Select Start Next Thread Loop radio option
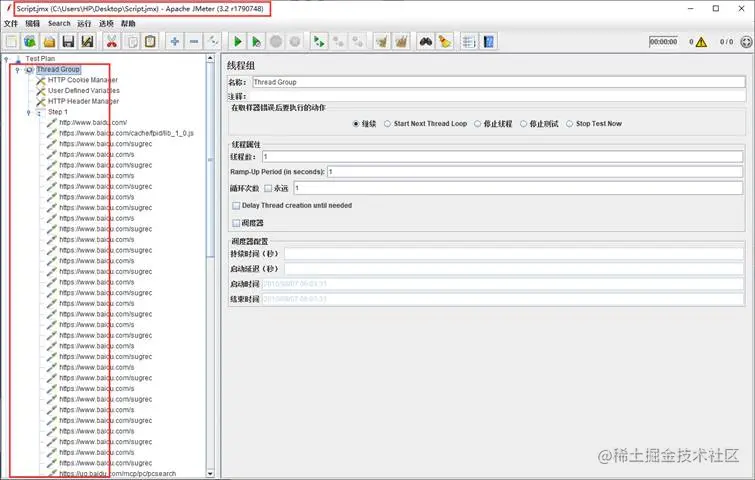 pos(387,124)
